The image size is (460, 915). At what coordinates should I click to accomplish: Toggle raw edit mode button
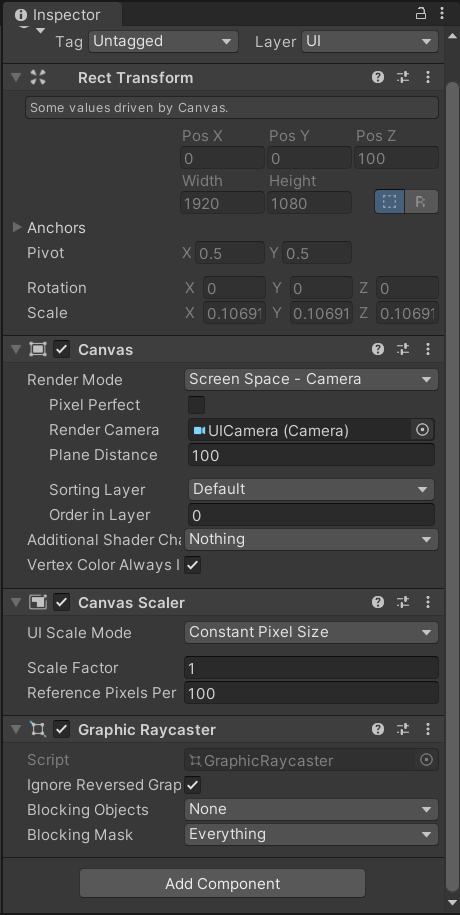421,202
